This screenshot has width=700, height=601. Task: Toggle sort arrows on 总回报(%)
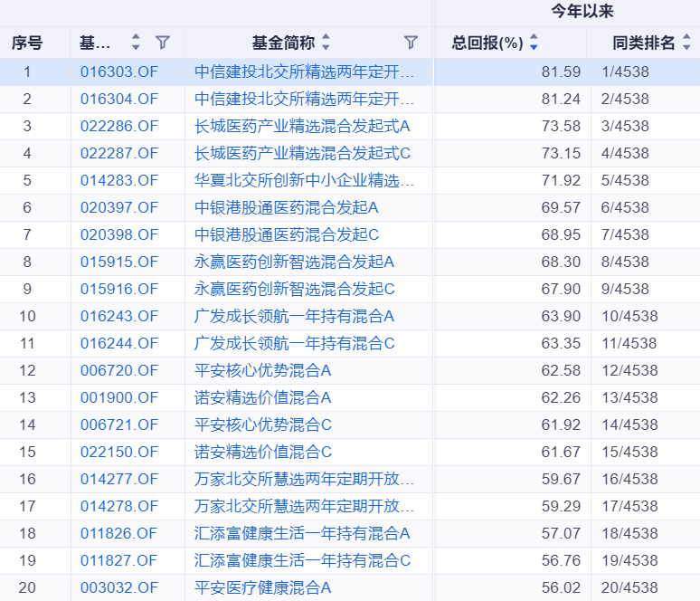pos(534,43)
